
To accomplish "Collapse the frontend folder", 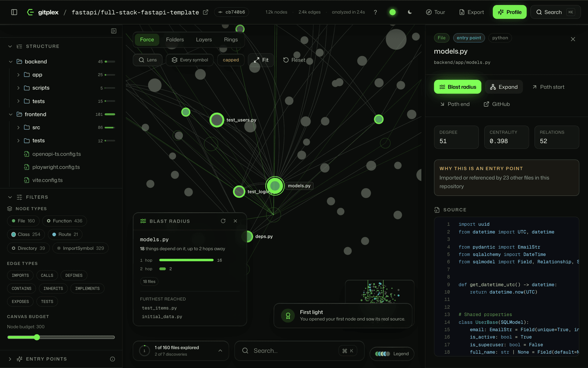I will click(x=11, y=114).
